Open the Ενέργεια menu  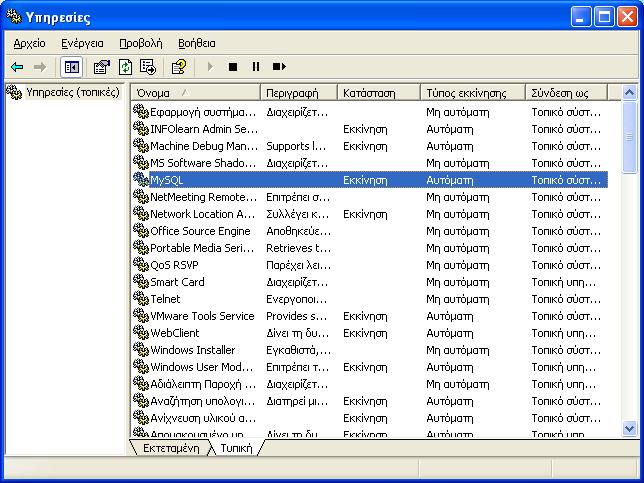(x=82, y=43)
